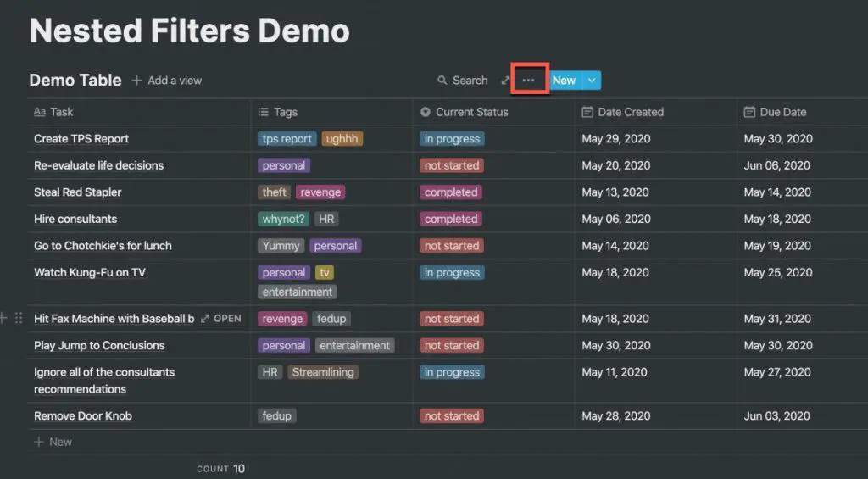Open the three-dots table options menu
The height and width of the screenshot is (479, 868).
(528, 81)
